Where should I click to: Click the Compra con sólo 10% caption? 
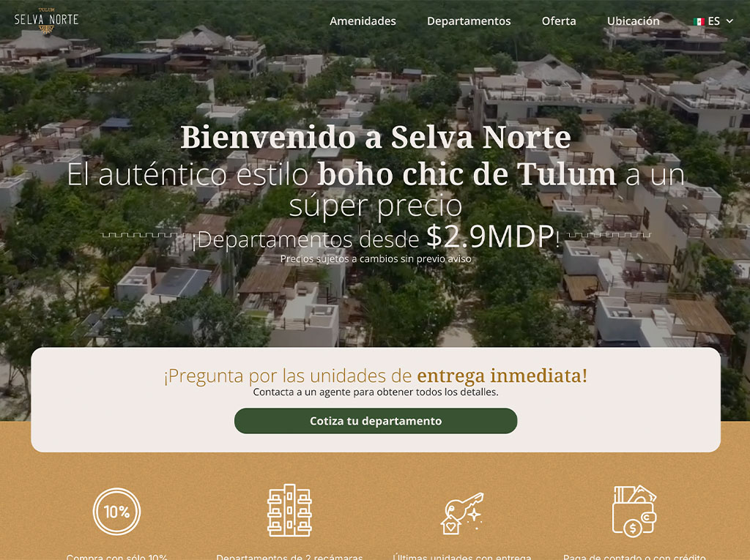click(116, 556)
